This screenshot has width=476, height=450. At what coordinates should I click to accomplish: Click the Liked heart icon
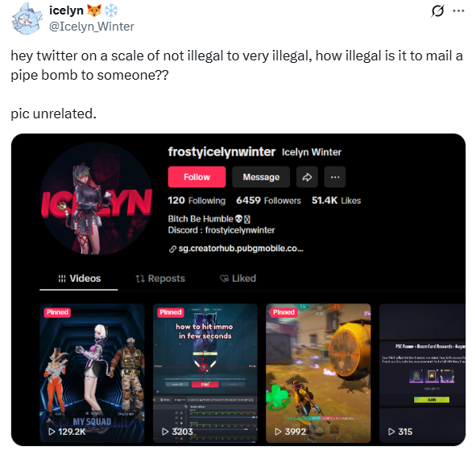(x=225, y=279)
